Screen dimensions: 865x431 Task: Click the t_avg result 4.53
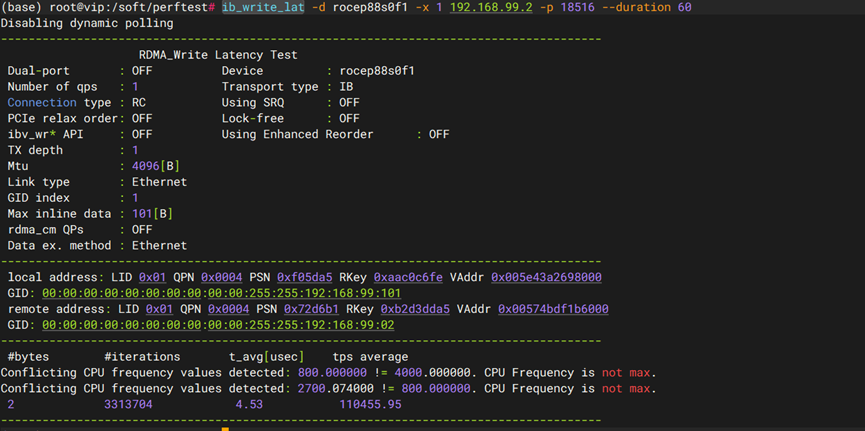[x=249, y=404]
